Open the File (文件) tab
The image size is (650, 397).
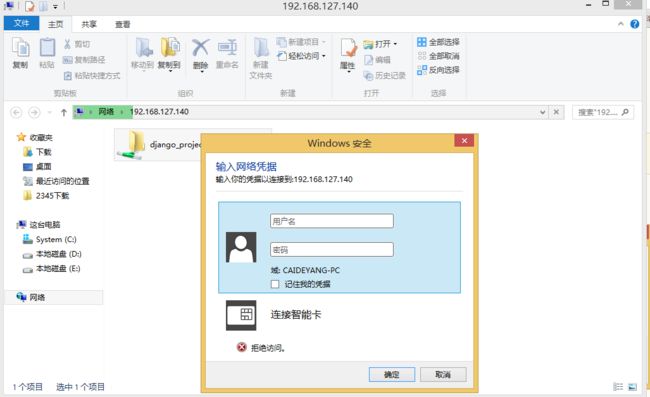21,23
